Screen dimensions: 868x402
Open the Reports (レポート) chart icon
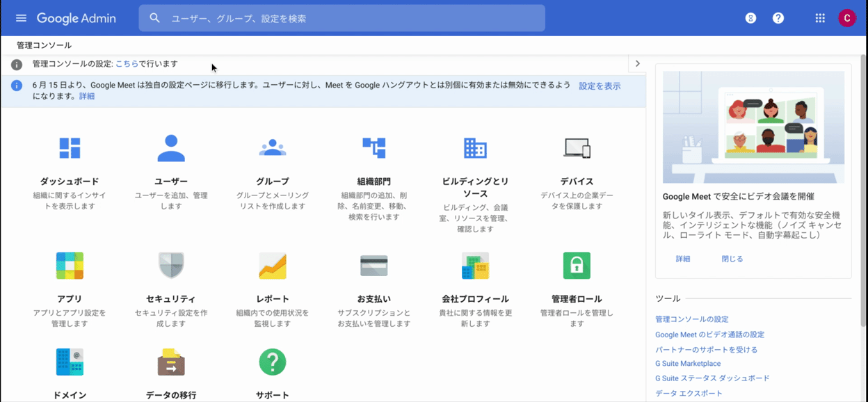coord(273,266)
